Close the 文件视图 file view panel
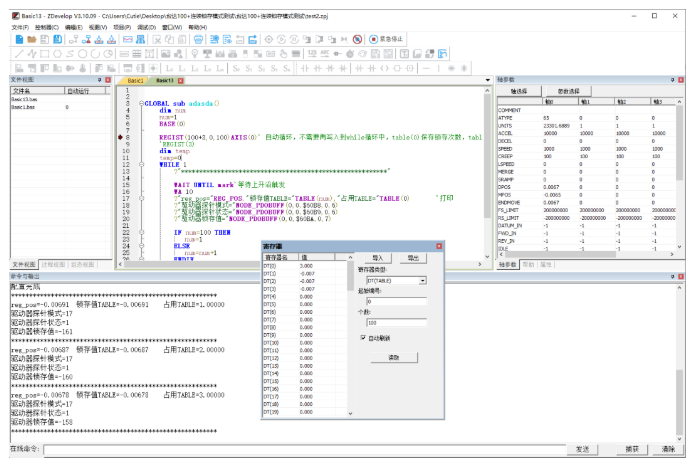Screen dimensions: 695x468 click(108, 80)
